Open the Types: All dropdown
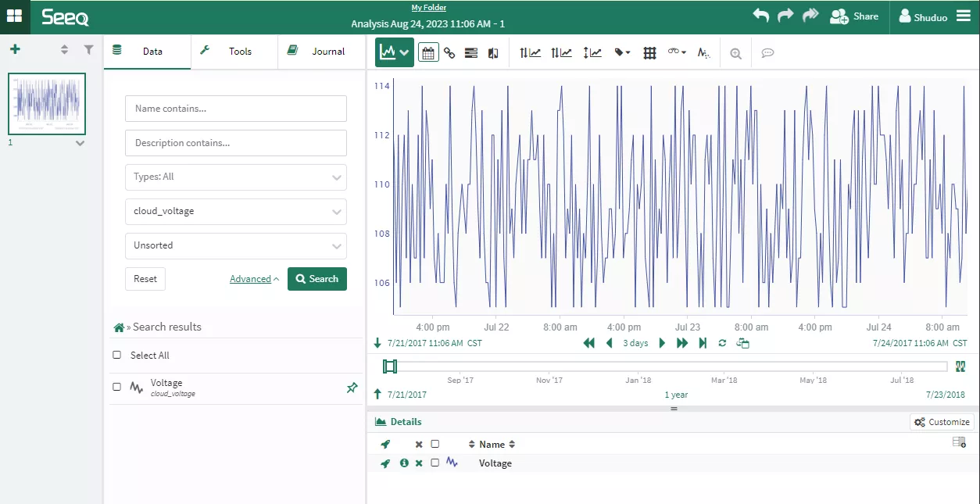 click(x=235, y=177)
